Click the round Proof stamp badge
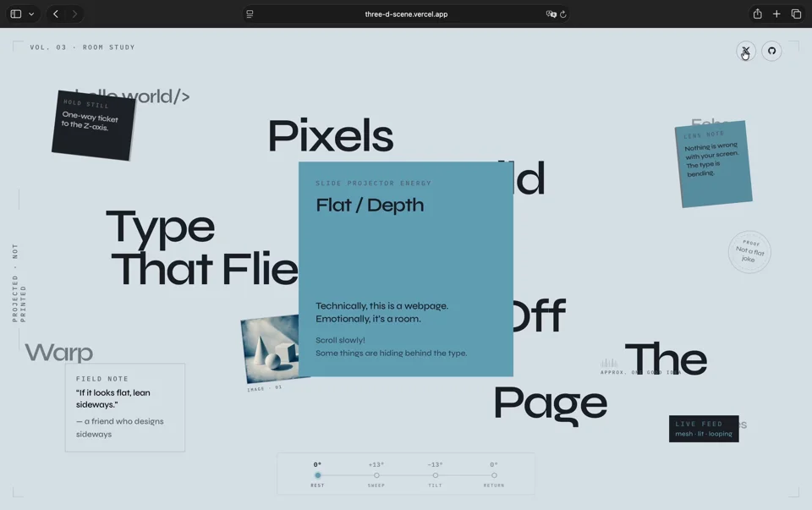The image size is (812, 510). (749, 252)
